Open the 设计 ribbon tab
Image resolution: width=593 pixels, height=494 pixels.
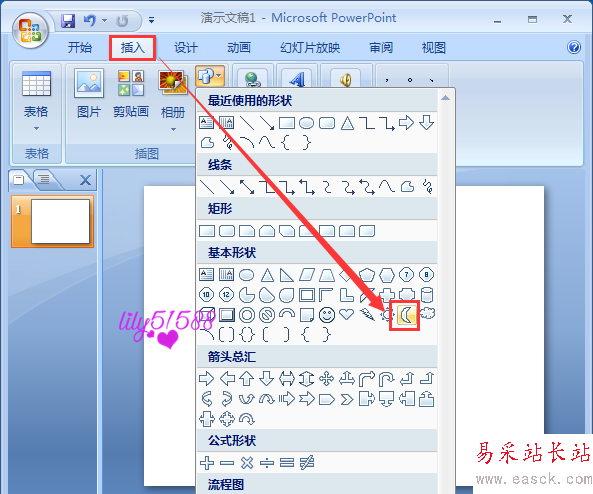[186, 48]
